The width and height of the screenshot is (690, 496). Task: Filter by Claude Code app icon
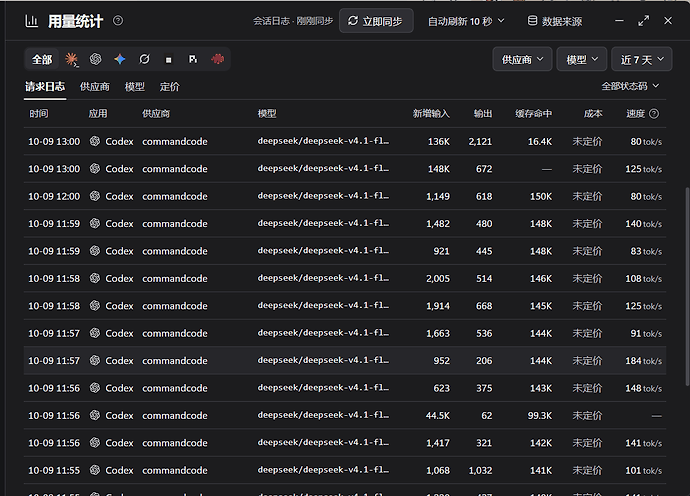pyautogui.click(x=71, y=59)
